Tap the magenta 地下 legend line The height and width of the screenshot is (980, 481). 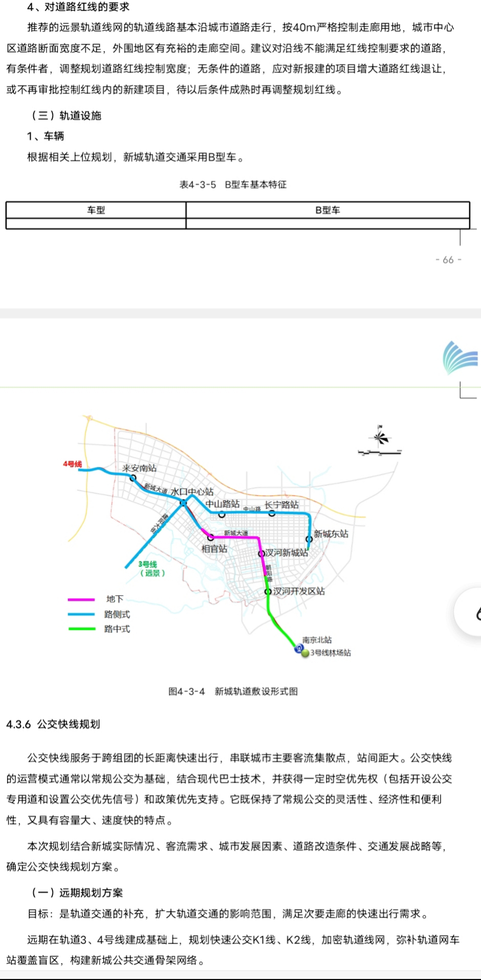tap(81, 599)
